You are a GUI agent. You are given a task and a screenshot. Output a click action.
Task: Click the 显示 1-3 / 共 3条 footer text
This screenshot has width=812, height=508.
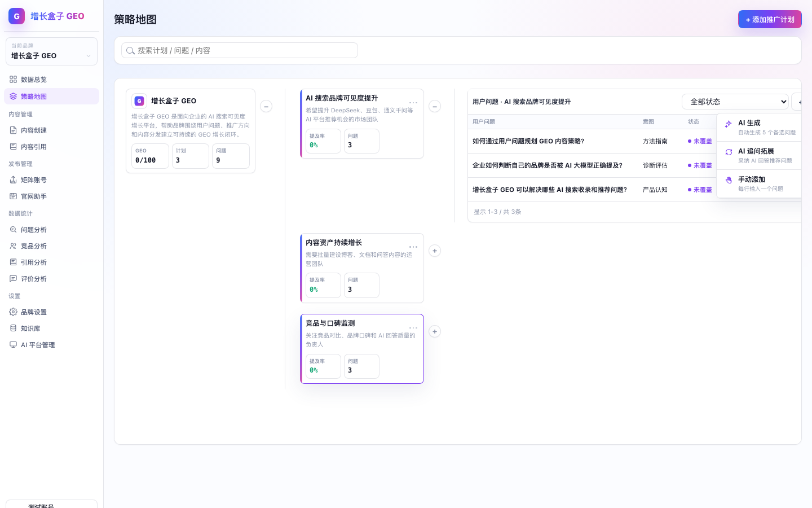[x=497, y=212]
